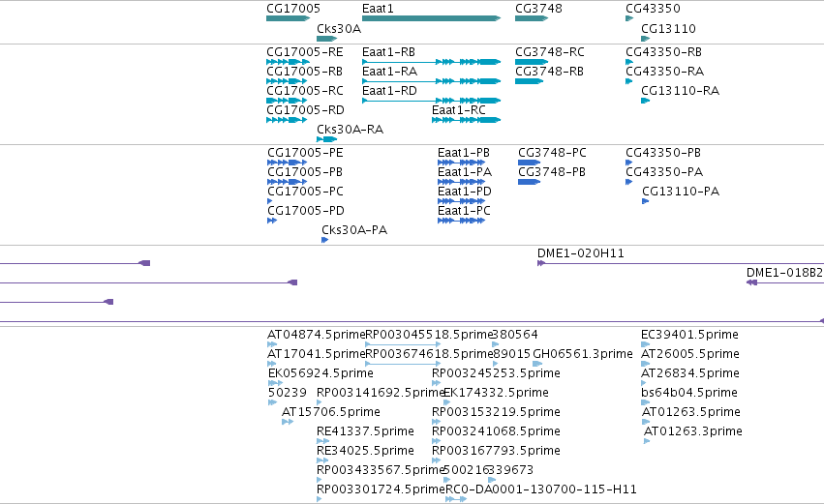
Task: Click EST RP003167793.5prime
Action: 496,451
